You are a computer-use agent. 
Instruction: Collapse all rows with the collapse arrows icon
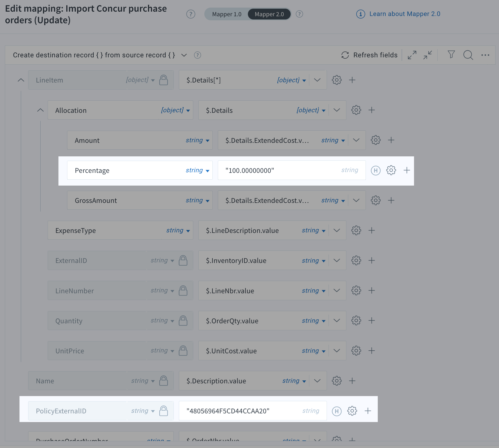[x=428, y=55]
